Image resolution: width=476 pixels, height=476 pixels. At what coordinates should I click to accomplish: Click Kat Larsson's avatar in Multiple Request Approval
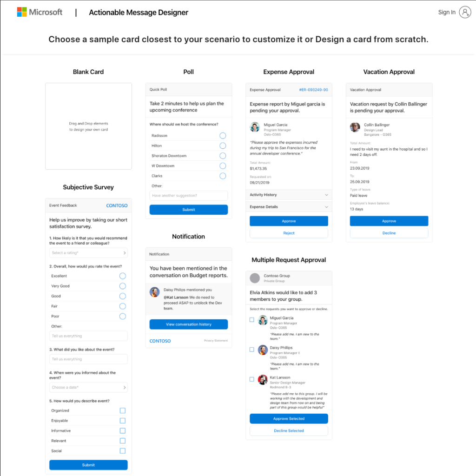[x=263, y=380]
